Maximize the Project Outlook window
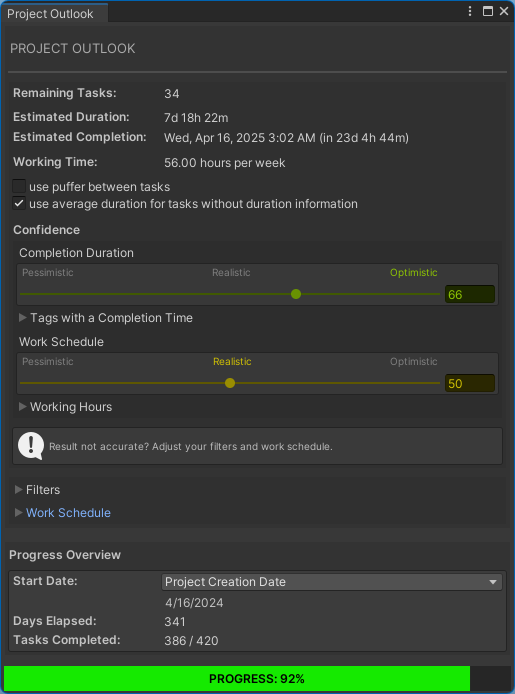515x694 pixels. [488, 11]
